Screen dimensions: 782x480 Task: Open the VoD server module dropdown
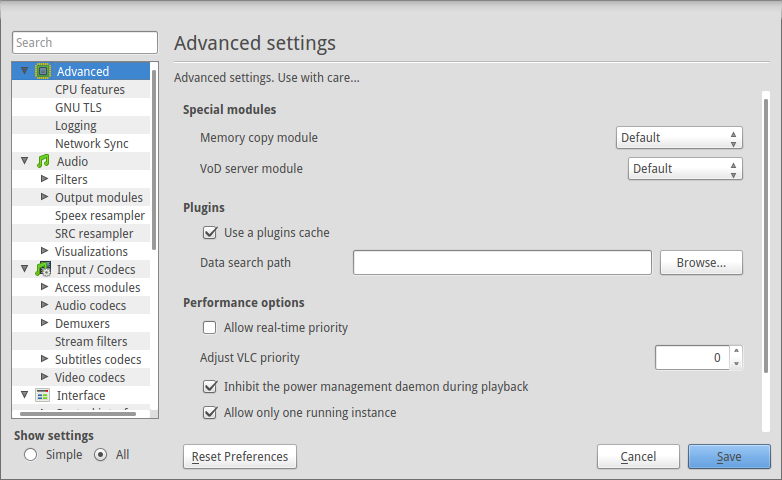pyautogui.click(x=685, y=169)
